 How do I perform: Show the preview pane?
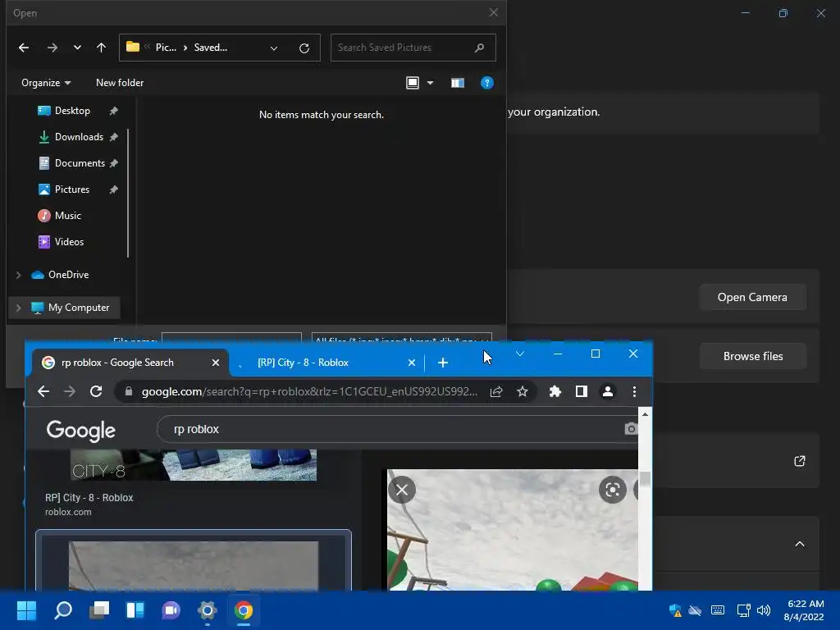[x=458, y=83]
